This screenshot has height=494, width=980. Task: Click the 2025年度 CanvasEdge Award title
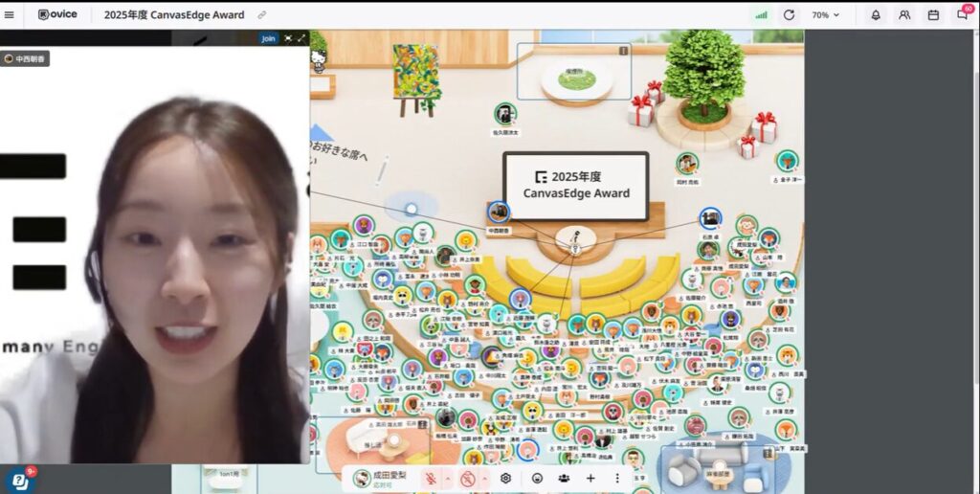[x=174, y=15]
